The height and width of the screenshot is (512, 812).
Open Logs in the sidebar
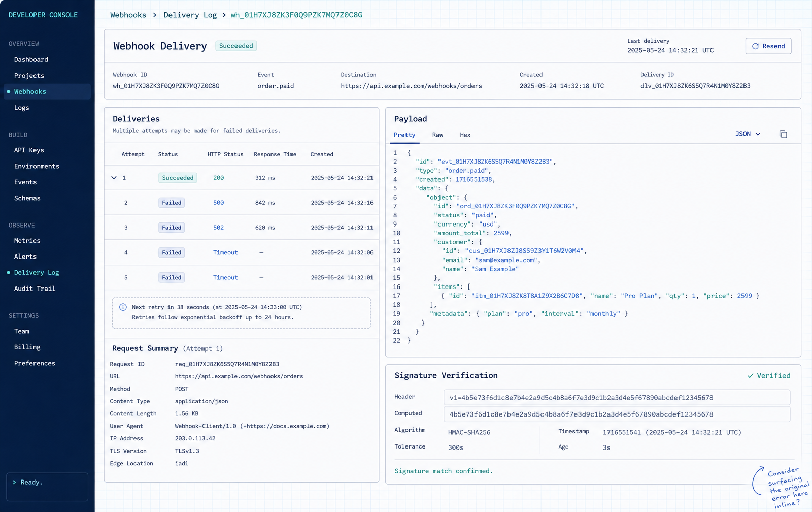pos(21,108)
